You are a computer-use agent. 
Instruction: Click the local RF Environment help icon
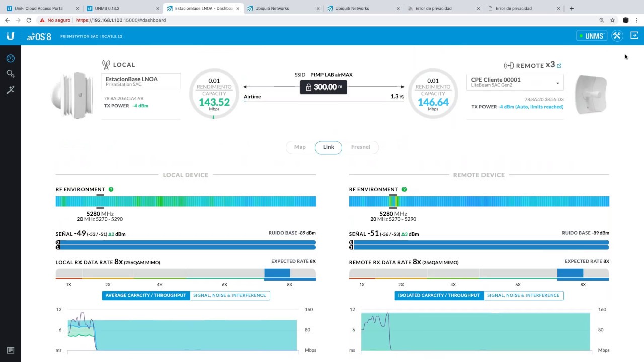(111, 189)
